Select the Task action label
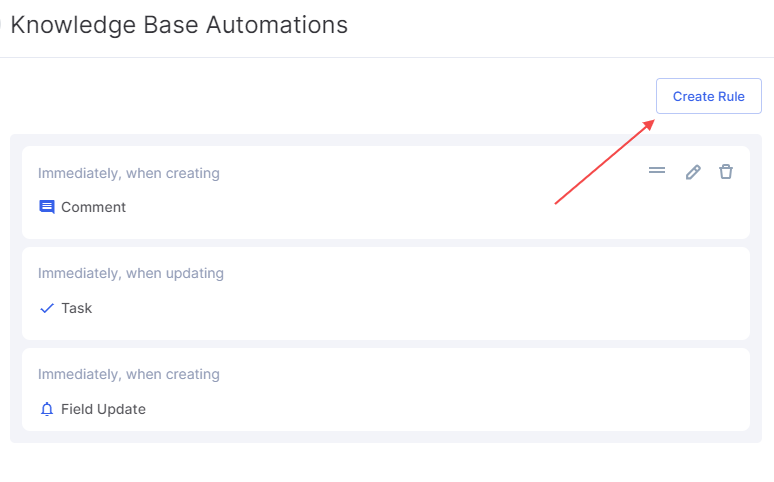The image size is (774, 482). [x=77, y=308]
